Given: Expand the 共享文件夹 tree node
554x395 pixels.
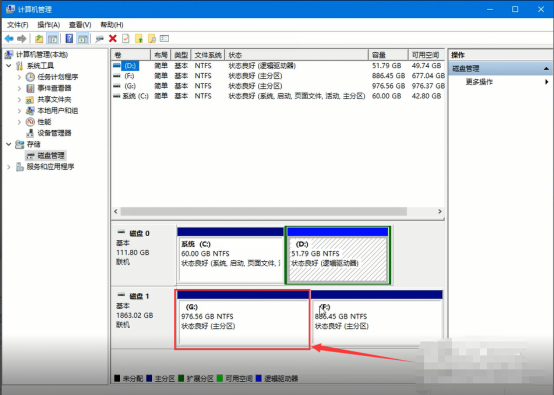Looking at the screenshot, I should tap(19, 100).
